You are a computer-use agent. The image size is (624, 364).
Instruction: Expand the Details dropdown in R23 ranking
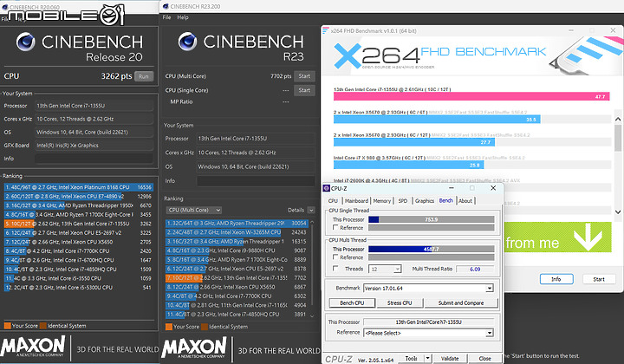coord(311,210)
